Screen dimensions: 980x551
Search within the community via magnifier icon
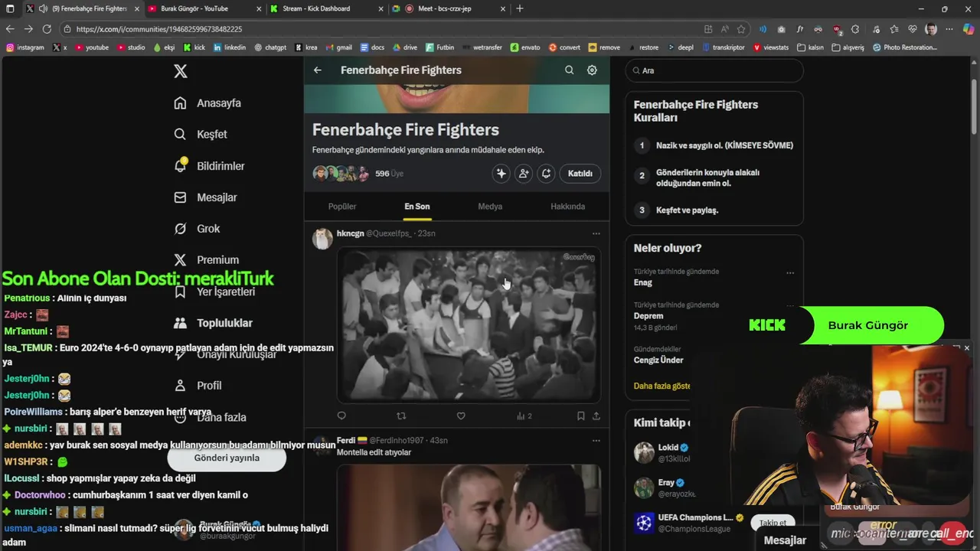pyautogui.click(x=569, y=70)
